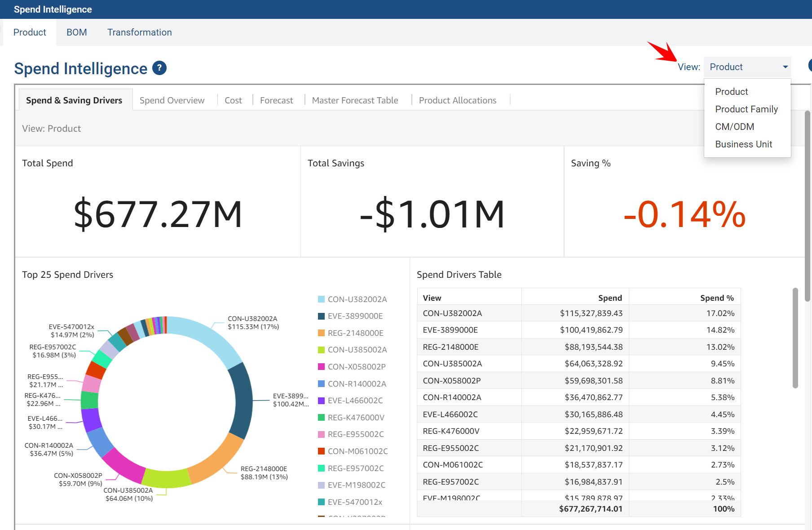The width and height of the screenshot is (812, 530).
Task: Sort the table by Spend % column header
Action: coord(717,298)
